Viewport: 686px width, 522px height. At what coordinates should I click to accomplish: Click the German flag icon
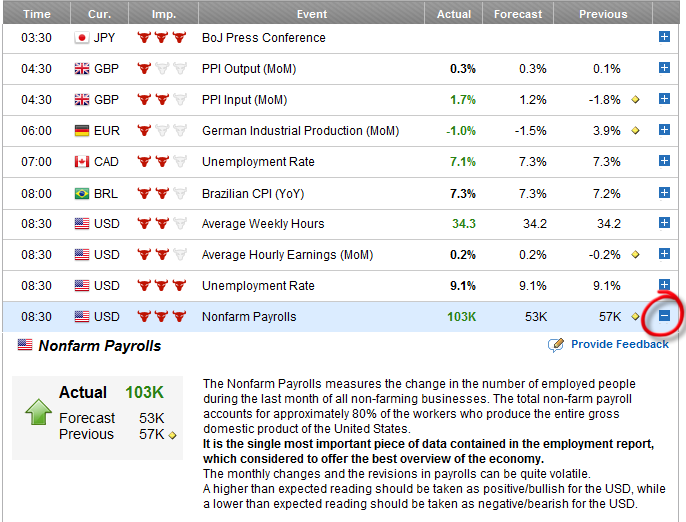[x=81, y=131]
